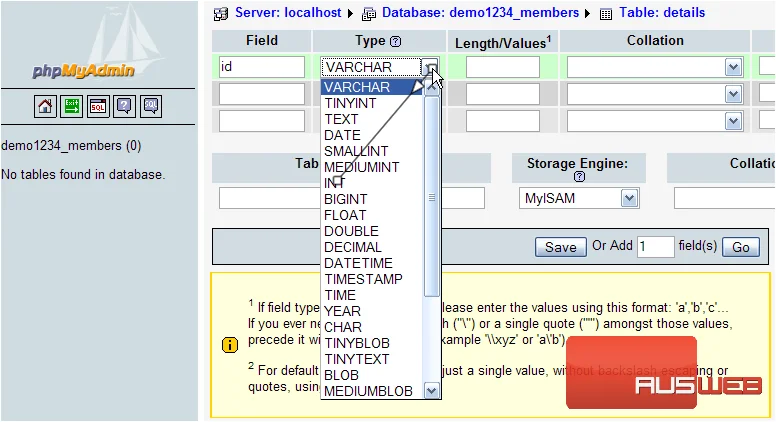Viewport: 776px width, 422px height.
Task: Click the Type help question-mark icon
Action: (x=395, y=42)
